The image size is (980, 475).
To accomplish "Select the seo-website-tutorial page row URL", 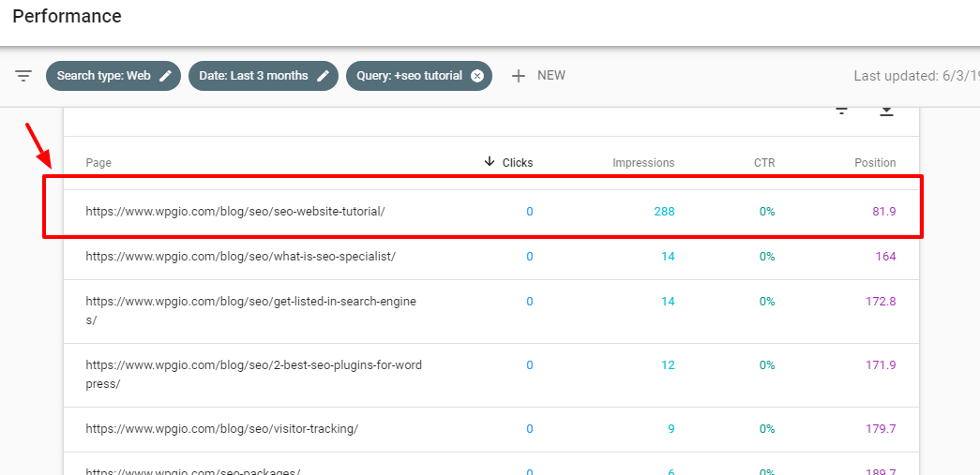I will pyautogui.click(x=235, y=212).
